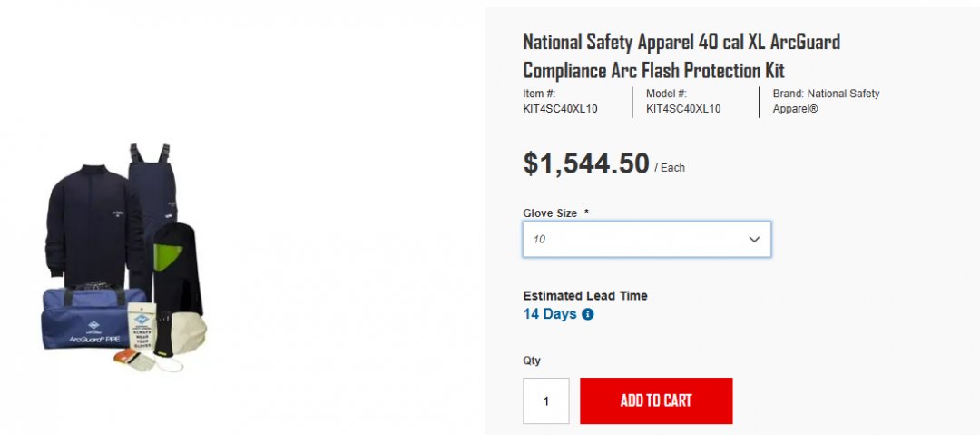Viewport: 980px width, 435px height.
Task: Expand the Glove Size dropdown chevron
Action: click(x=753, y=240)
